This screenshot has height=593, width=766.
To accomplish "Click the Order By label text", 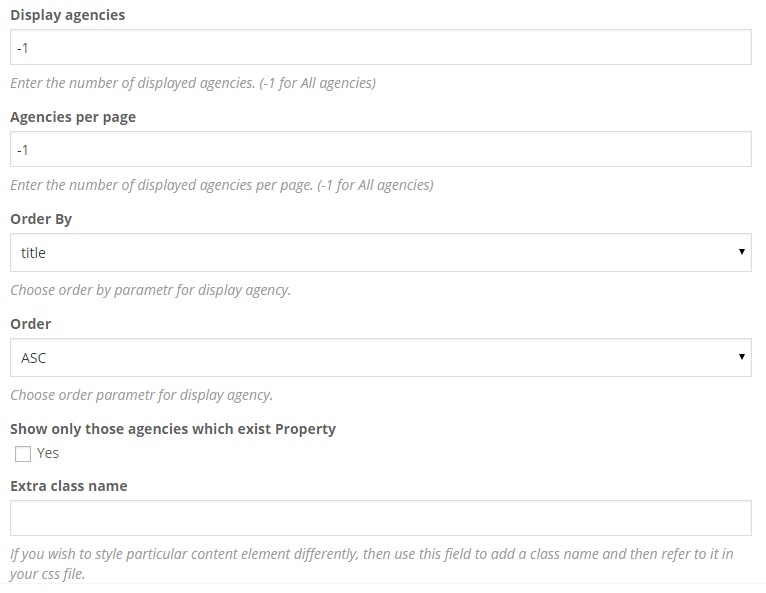I will [x=41, y=219].
